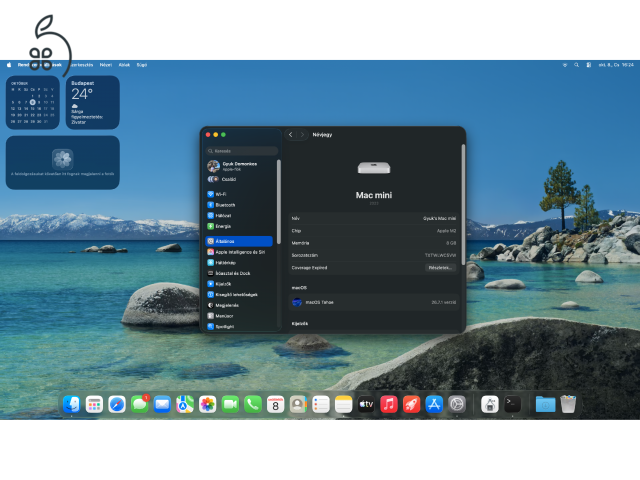Select Háttérkép in settings sidebar
The height and width of the screenshot is (480, 640).
tap(239, 263)
